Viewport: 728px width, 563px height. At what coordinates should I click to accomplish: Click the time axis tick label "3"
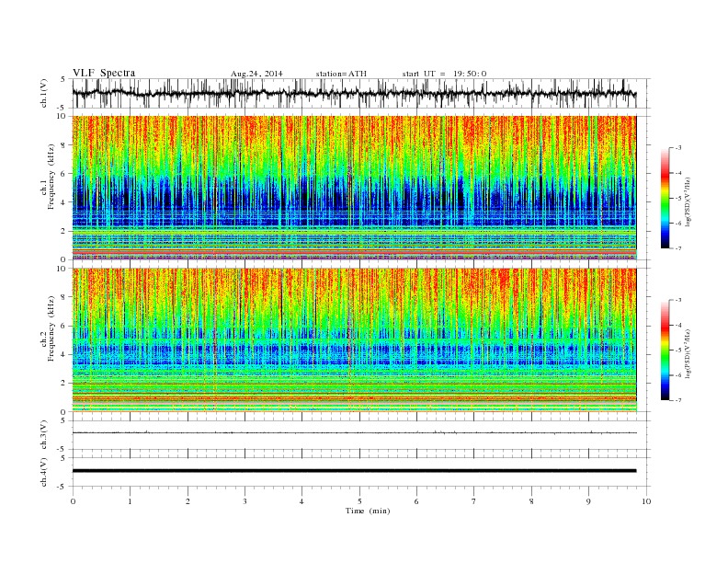pos(245,501)
